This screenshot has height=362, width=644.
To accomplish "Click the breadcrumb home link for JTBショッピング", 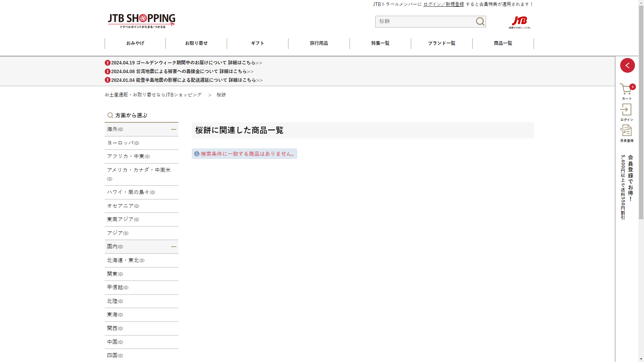I will (x=153, y=95).
